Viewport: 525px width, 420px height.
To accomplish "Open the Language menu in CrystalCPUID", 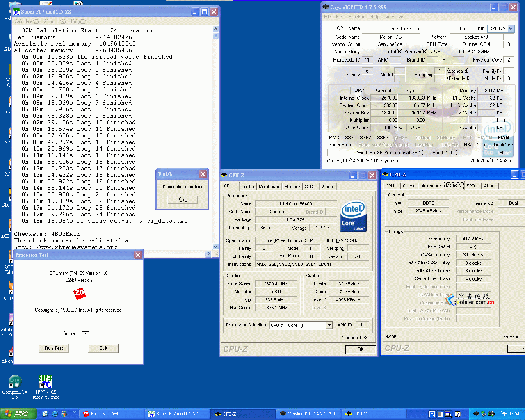I will (x=393, y=17).
